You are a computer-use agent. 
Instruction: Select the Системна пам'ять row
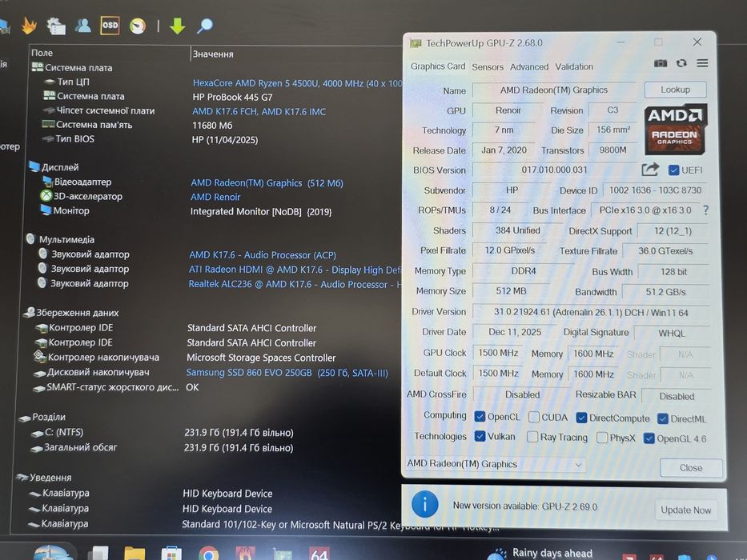click(x=86, y=125)
